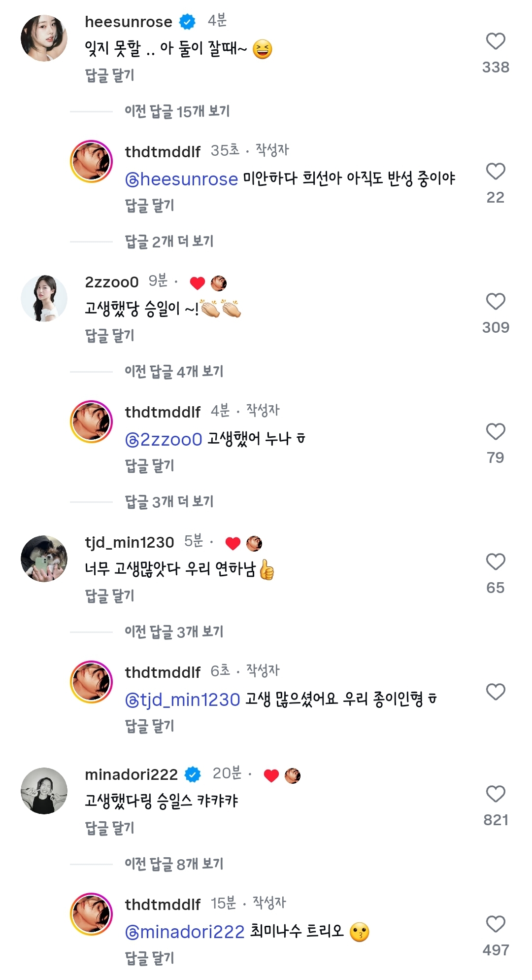
Task: Expand '이전 답글 15개 보기' previous replies
Action: point(177,111)
